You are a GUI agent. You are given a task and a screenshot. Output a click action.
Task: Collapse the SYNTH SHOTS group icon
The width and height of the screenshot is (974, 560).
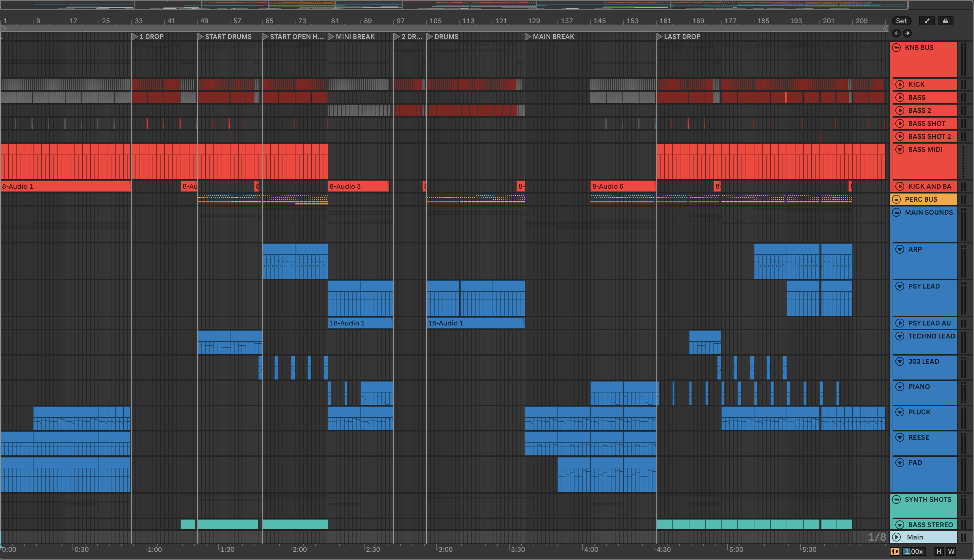(896, 499)
